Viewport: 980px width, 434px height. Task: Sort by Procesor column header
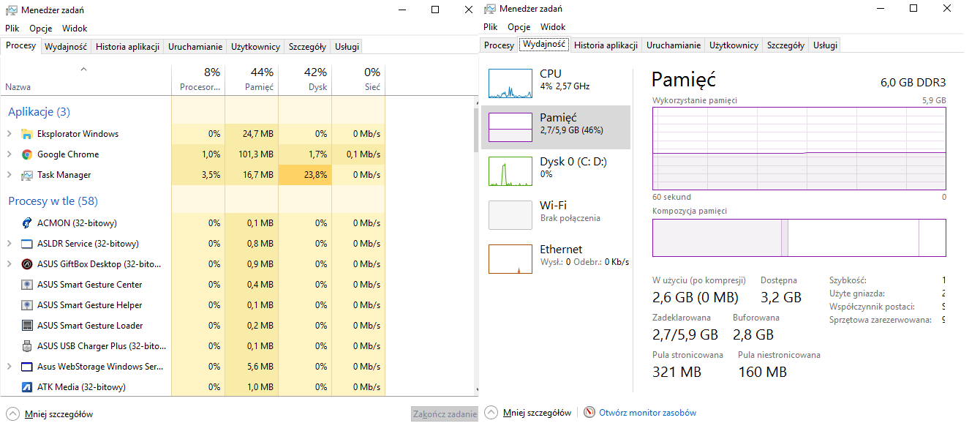click(x=198, y=80)
